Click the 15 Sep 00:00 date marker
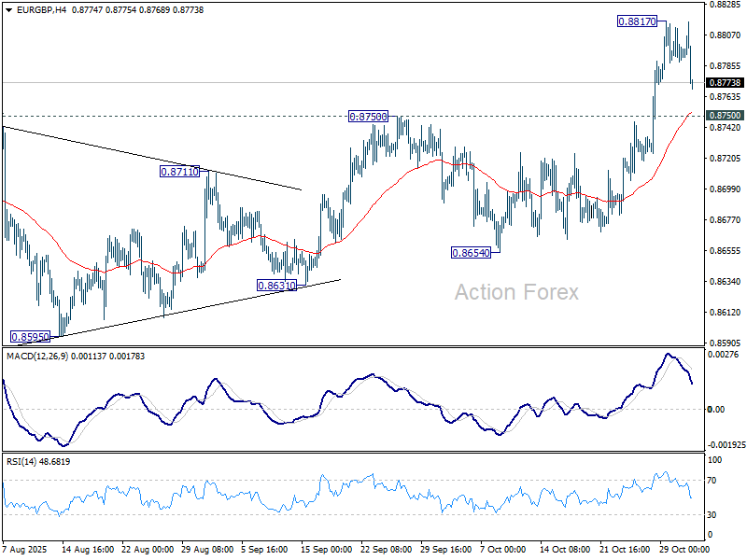The image size is (747, 560). (327, 550)
